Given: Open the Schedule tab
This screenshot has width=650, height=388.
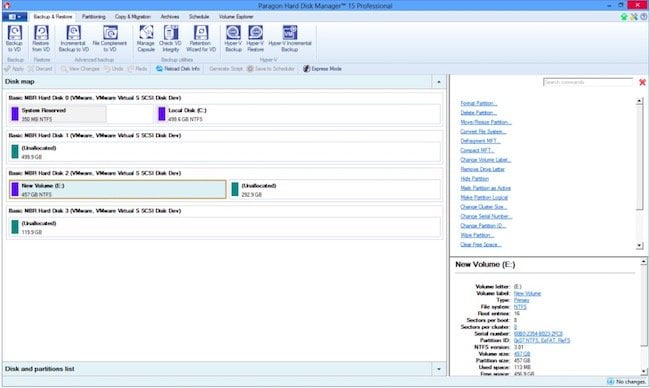Looking at the screenshot, I should pos(199,17).
